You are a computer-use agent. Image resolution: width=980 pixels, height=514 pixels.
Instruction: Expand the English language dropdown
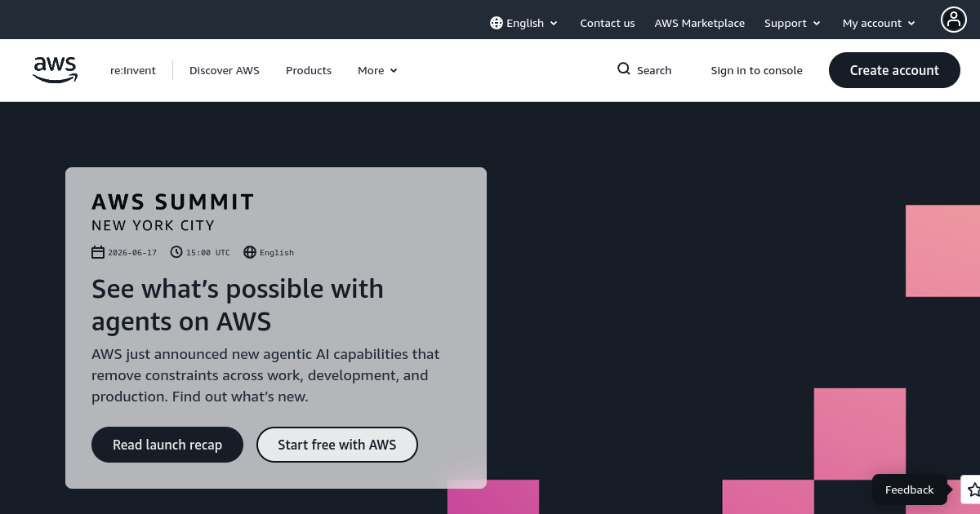524,23
